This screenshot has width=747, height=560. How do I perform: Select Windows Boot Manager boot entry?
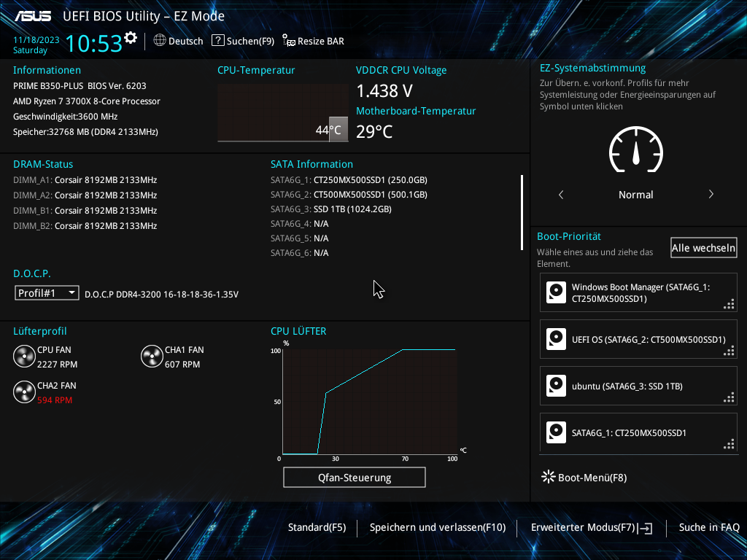[x=638, y=292]
